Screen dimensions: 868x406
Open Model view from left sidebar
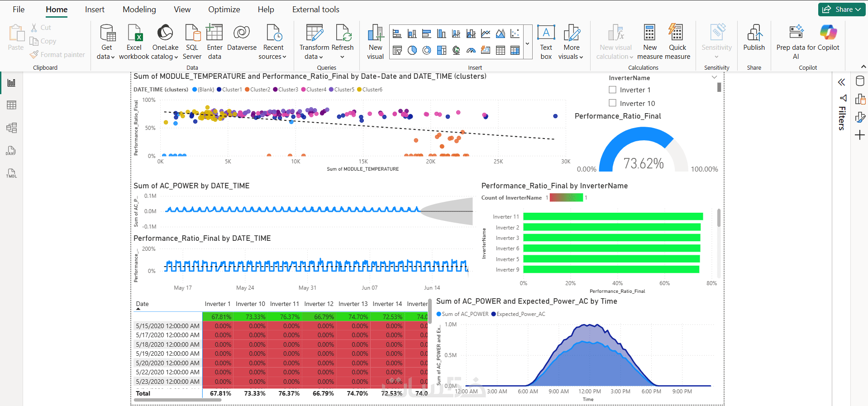pos(12,128)
